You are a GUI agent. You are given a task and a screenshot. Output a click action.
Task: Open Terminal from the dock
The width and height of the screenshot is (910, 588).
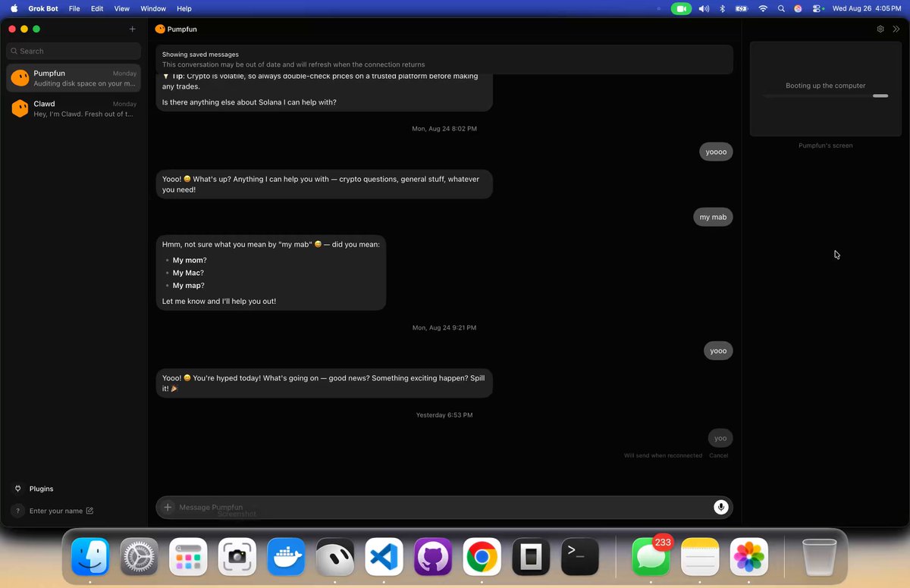click(580, 557)
